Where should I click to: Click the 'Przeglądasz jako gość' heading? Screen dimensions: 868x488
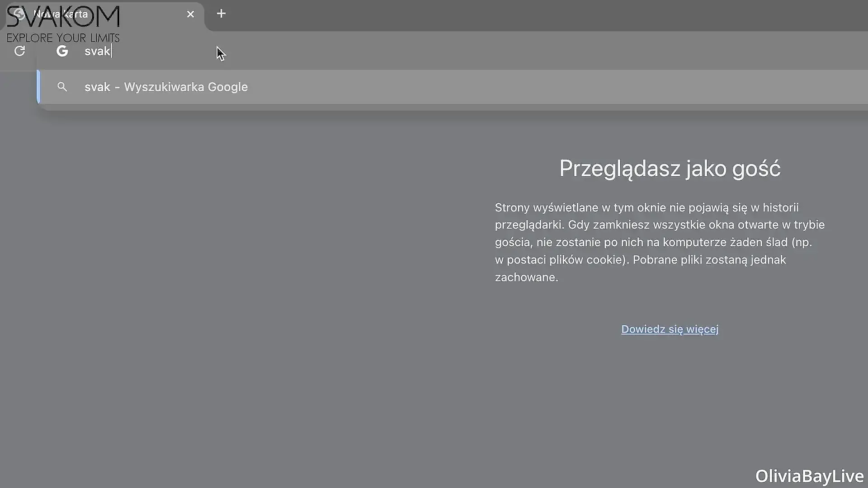pos(670,169)
